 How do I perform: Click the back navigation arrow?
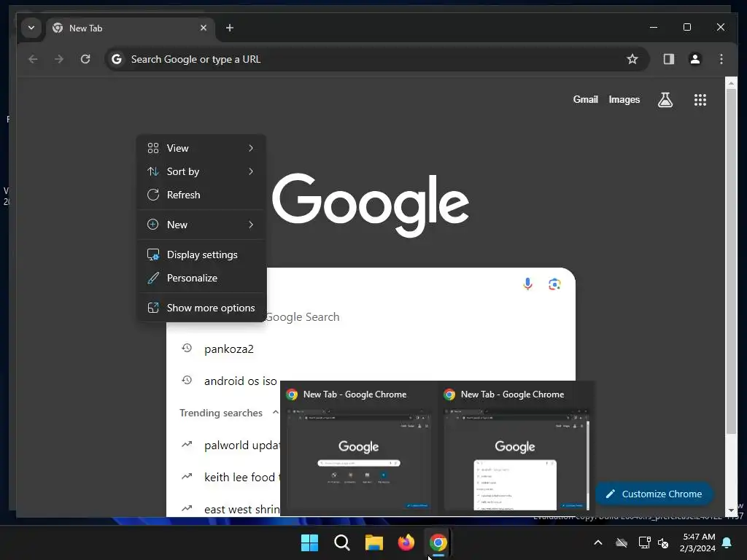click(x=33, y=59)
